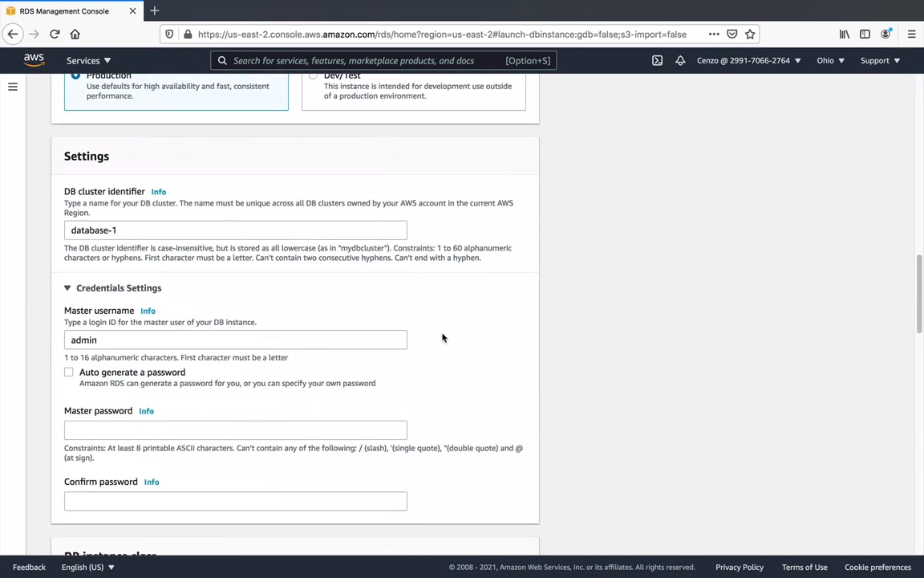Screen dimensions: 924x578
Task: Click the admin master username field
Action: coord(236,340)
